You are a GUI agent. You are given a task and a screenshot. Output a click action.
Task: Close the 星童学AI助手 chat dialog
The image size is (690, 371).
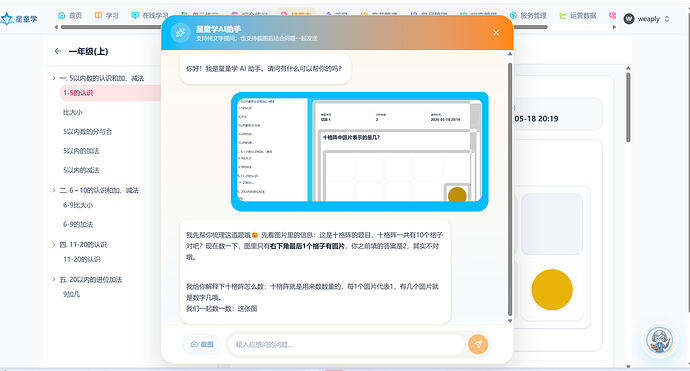tap(496, 33)
